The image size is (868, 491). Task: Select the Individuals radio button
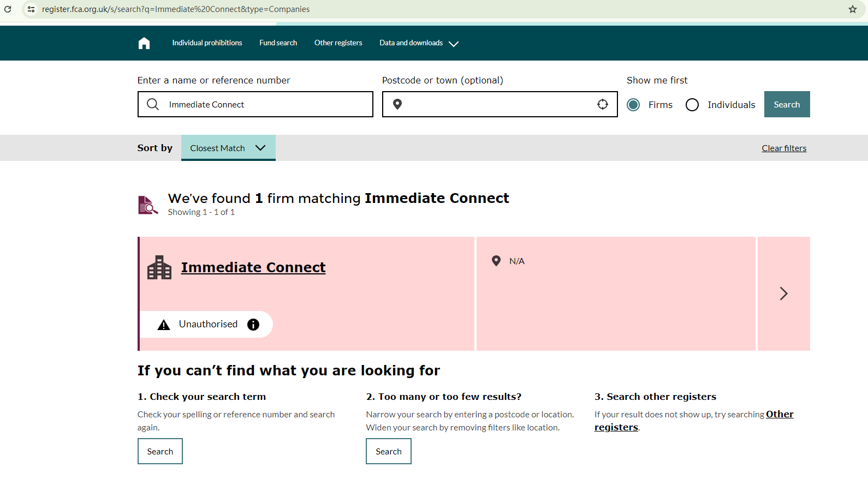click(692, 105)
